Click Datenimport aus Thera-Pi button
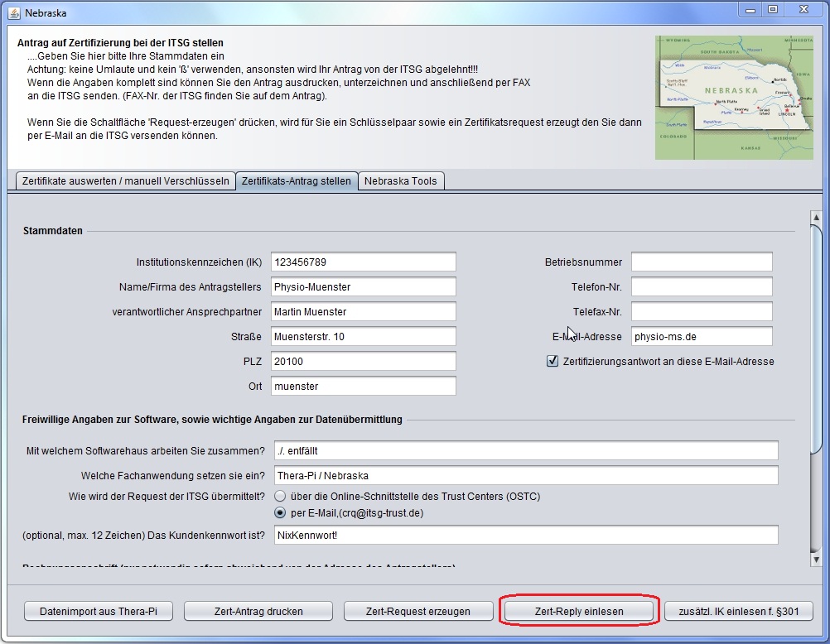 (x=99, y=611)
